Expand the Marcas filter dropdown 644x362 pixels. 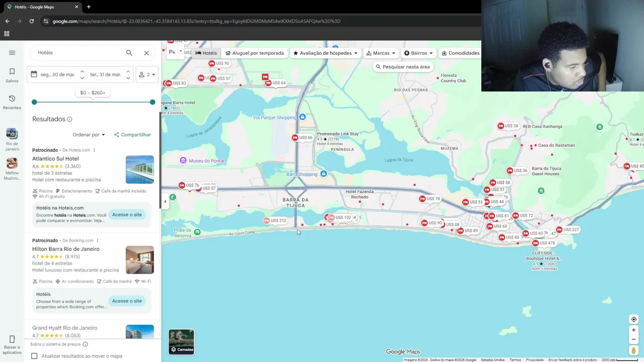pos(381,53)
